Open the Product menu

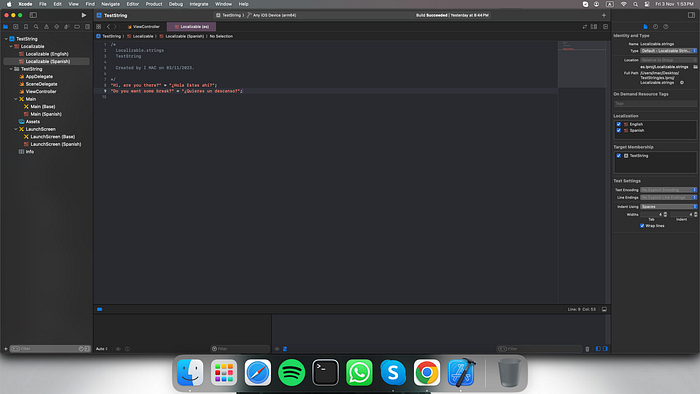(154, 4)
